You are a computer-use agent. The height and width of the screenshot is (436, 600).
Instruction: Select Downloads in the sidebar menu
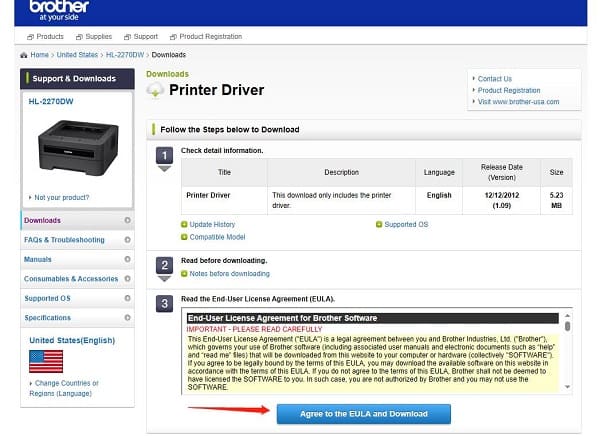coord(77,220)
